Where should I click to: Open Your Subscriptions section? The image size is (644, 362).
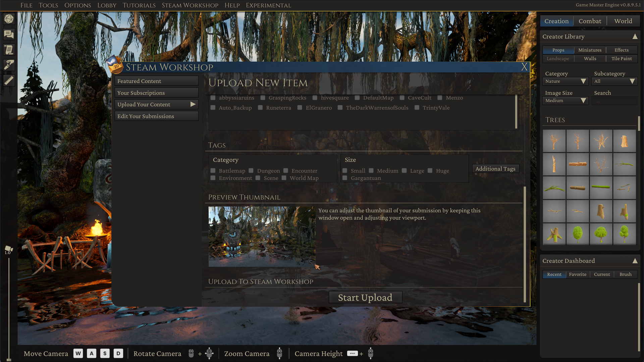(x=156, y=93)
